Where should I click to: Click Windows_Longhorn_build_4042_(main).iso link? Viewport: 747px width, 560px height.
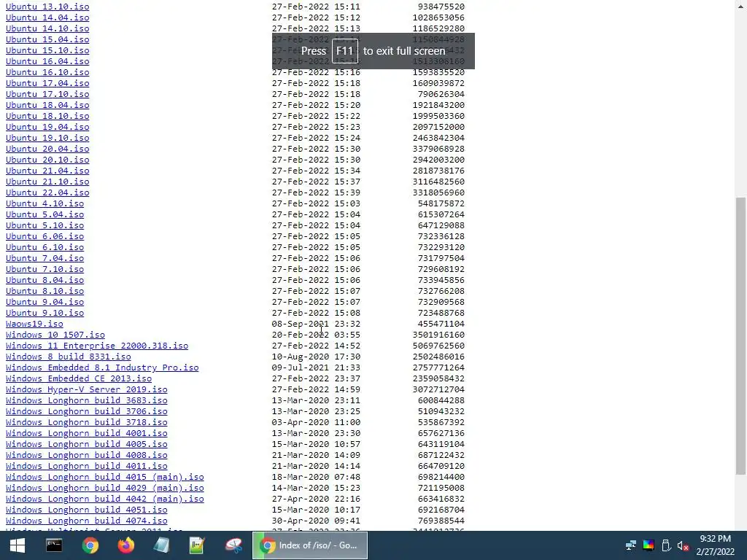point(105,499)
